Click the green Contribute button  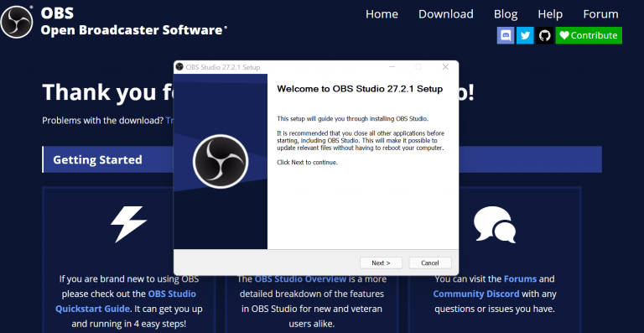pos(589,35)
